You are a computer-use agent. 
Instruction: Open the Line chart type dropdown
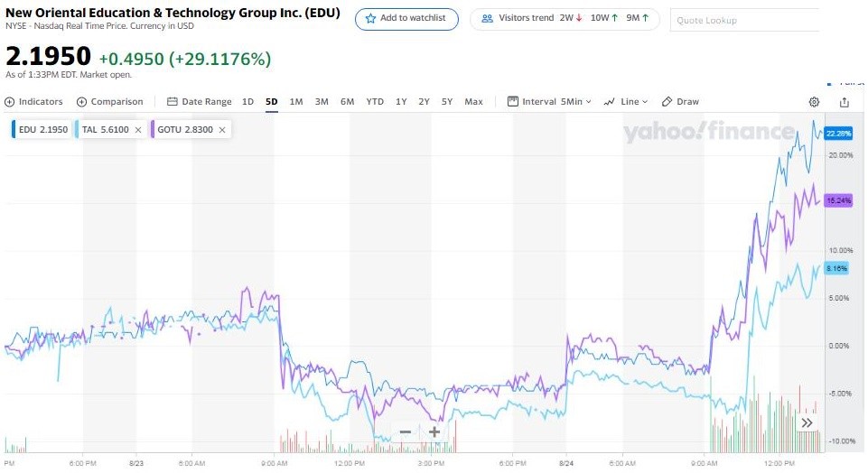pyautogui.click(x=626, y=102)
